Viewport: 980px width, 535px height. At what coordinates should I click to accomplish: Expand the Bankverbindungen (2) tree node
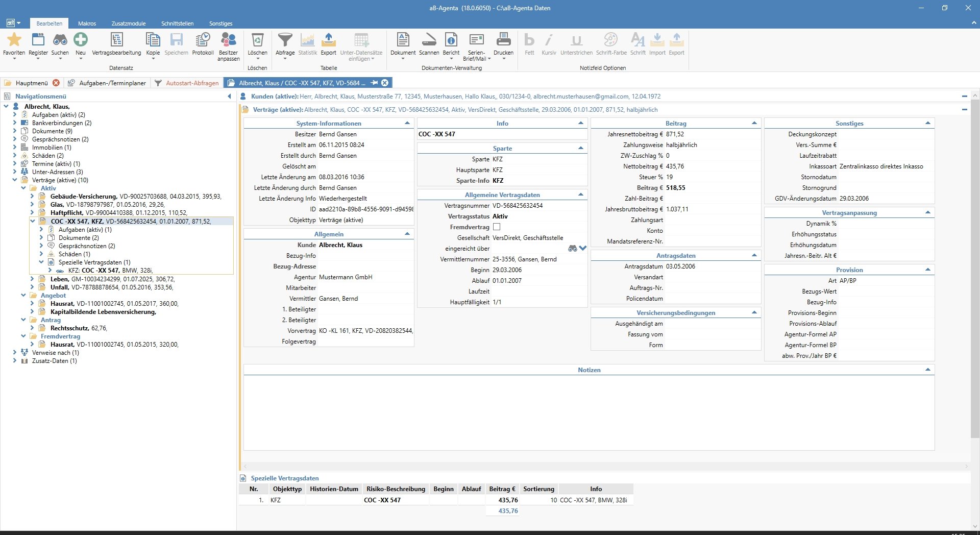click(15, 123)
